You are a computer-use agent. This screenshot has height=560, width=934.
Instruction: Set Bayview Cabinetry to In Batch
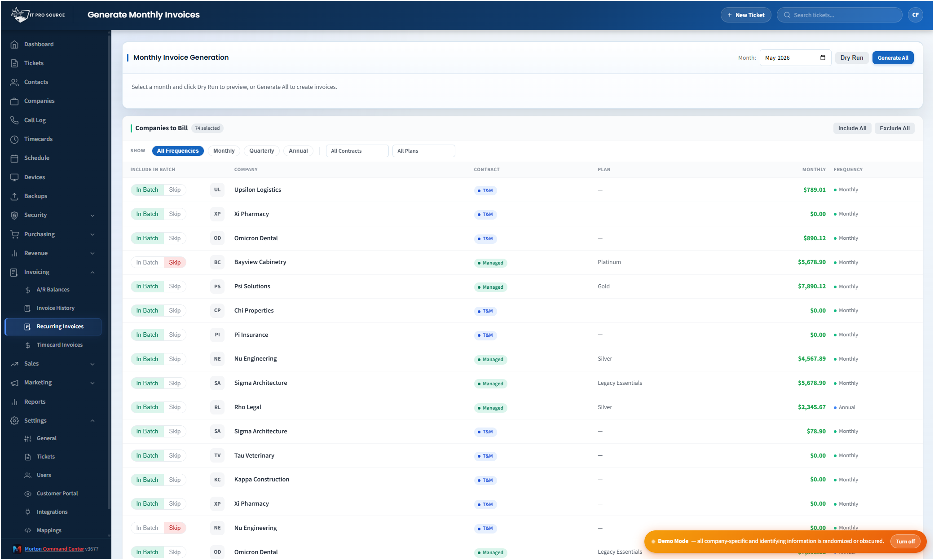tap(147, 262)
